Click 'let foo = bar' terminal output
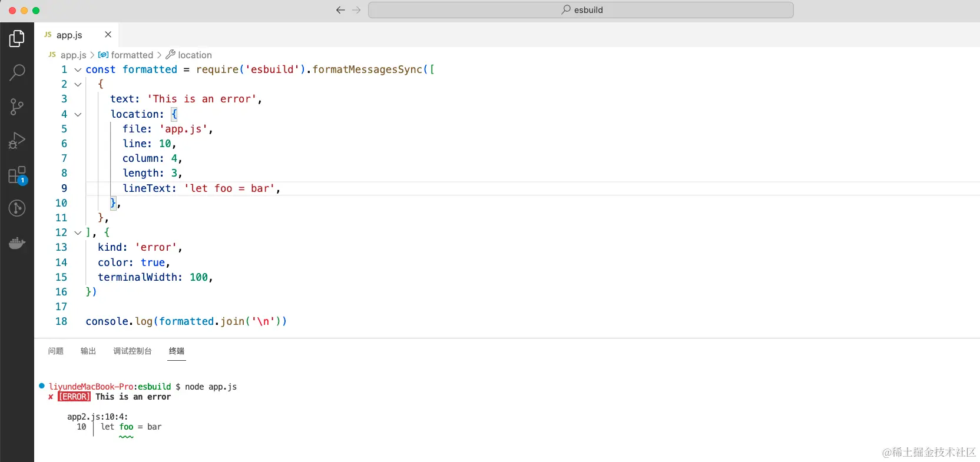The height and width of the screenshot is (462, 980). (131, 427)
